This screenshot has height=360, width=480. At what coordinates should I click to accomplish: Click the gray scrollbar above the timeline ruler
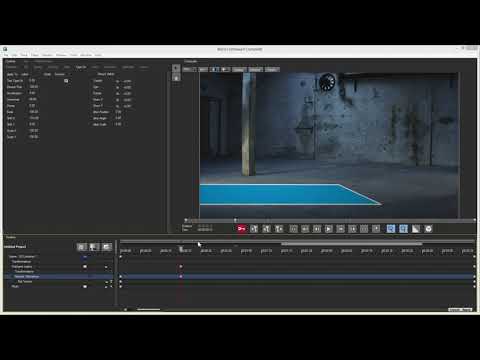pos(352,244)
